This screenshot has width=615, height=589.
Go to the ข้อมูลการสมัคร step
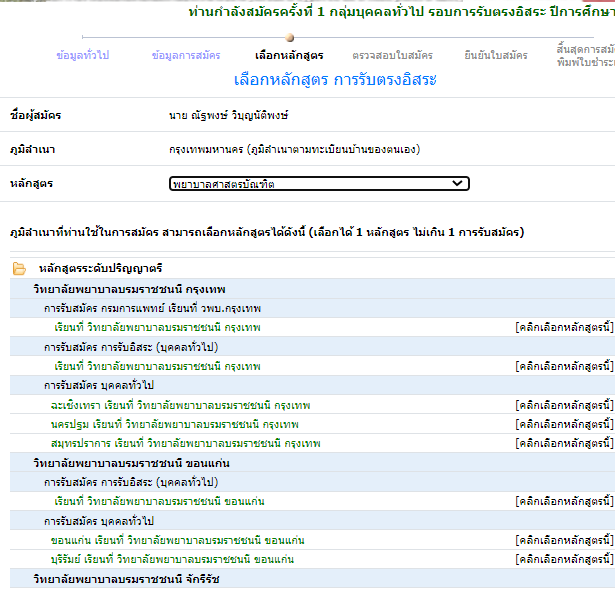186,55
